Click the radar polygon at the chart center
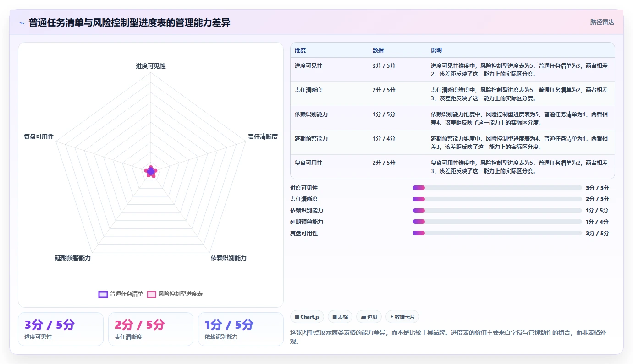Viewport: 633px width, 364px height. (x=151, y=171)
